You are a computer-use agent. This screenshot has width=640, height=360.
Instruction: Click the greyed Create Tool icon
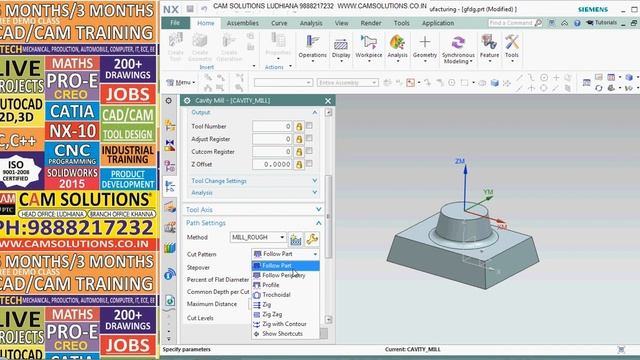(x=176, y=47)
